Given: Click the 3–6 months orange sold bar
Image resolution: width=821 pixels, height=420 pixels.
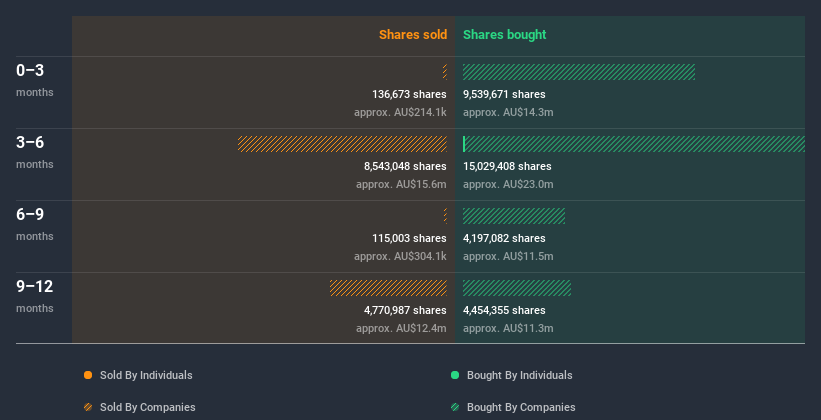Looking at the screenshot, I should click(x=342, y=144).
